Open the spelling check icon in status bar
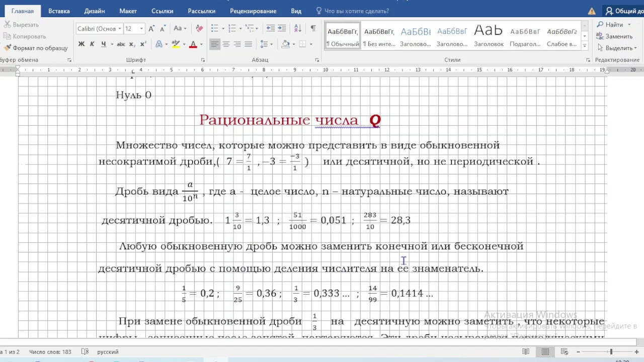Screen dimensions: 644x362 coord(85,352)
